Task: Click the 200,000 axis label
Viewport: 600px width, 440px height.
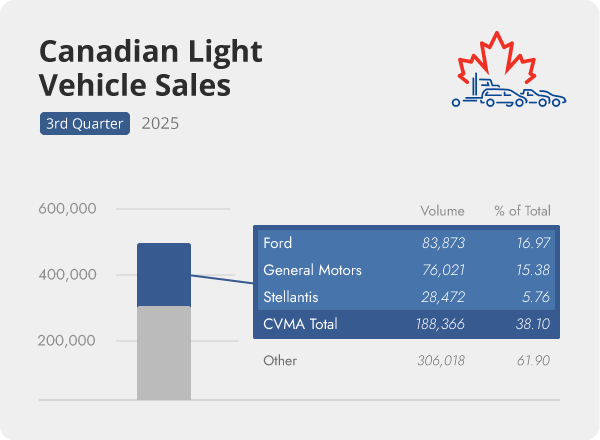Action: coord(67,340)
